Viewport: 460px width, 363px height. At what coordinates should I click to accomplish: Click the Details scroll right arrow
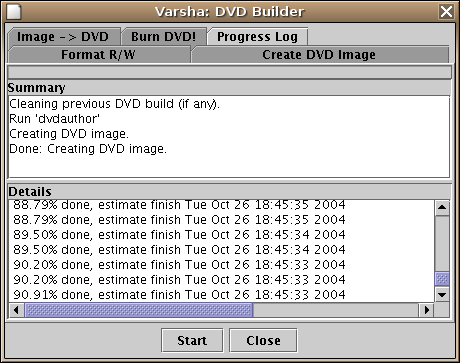click(x=426, y=310)
